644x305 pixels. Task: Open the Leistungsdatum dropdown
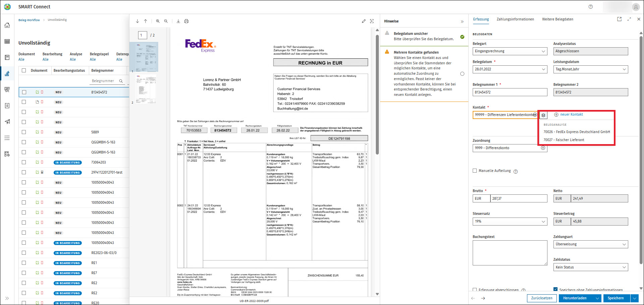click(591, 69)
